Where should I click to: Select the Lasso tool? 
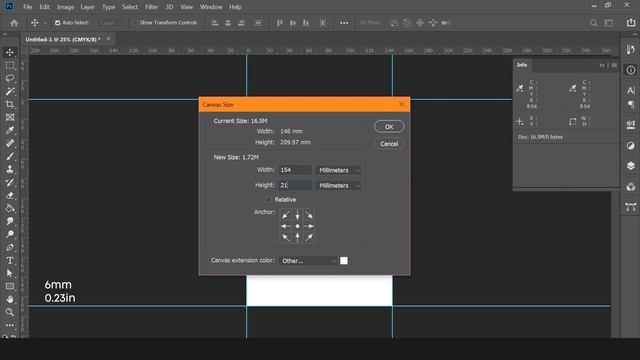pyautogui.click(x=10, y=78)
